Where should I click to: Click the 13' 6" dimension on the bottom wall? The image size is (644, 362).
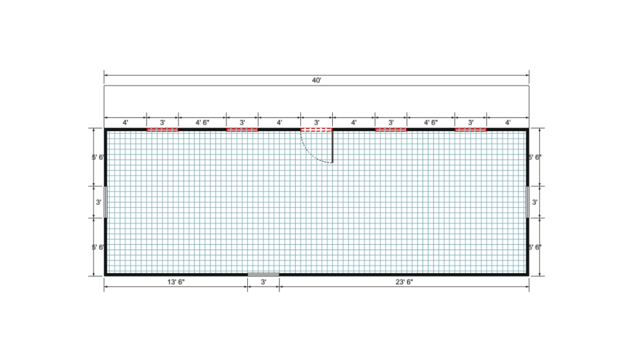coord(176,282)
